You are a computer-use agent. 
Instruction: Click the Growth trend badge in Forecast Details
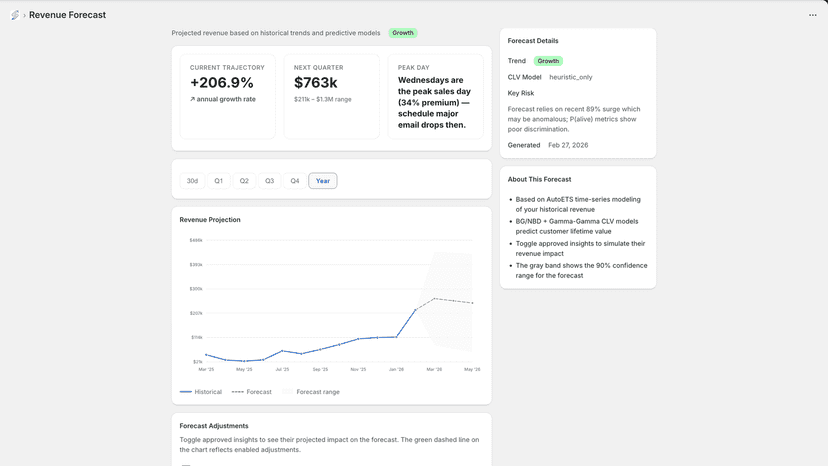tap(548, 61)
